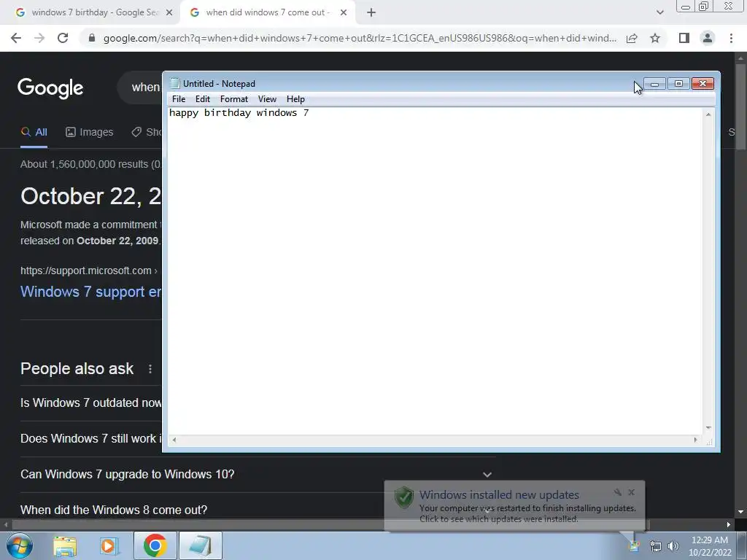Open Windows Explorer from the taskbar
Screen dimensions: 747x560
65,546
